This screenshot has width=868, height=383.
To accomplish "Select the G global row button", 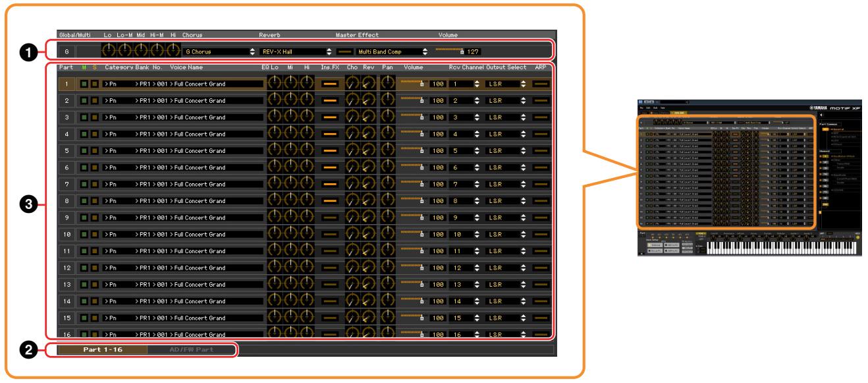I will 67,51.
